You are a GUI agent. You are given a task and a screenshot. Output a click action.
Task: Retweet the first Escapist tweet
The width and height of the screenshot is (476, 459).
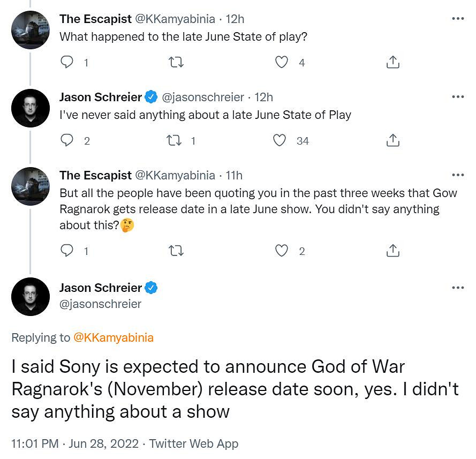coord(176,63)
